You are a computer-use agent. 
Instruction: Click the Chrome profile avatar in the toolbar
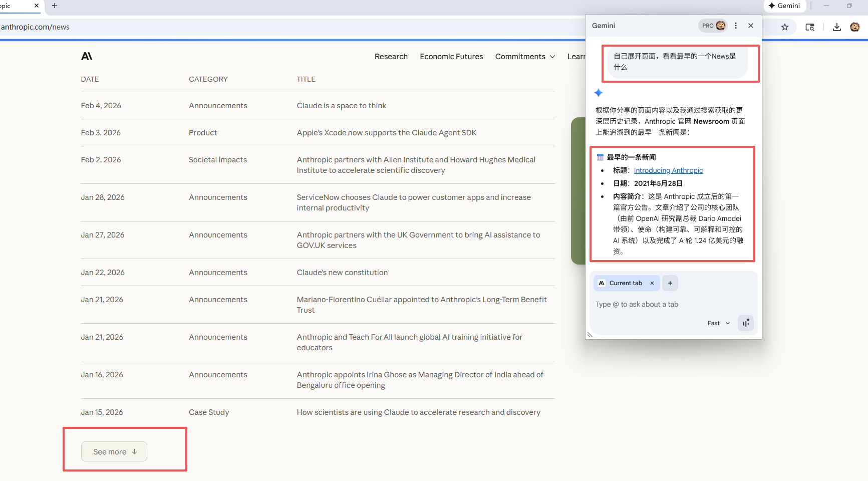(855, 27)
